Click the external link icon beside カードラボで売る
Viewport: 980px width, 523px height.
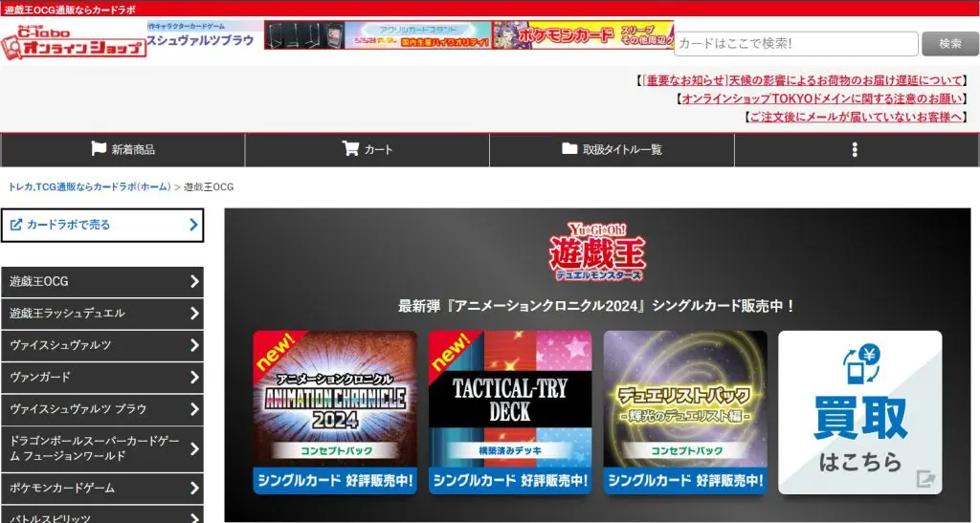(16, 224)
